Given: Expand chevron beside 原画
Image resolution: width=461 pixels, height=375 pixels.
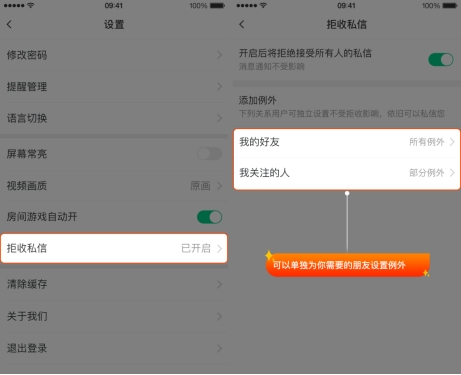Looking at the screenshot, I should tap(219, 186).
